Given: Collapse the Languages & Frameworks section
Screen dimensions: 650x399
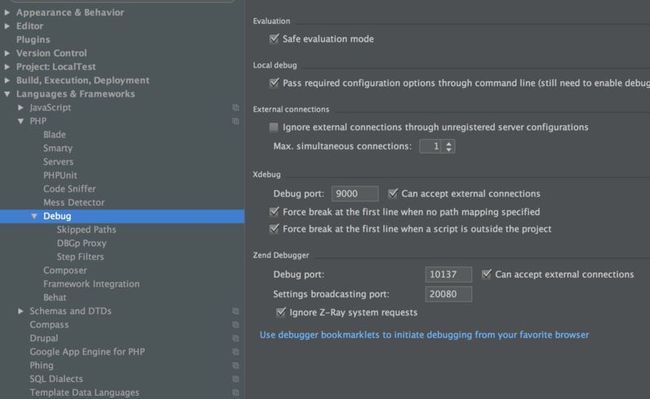Looking at the screenshot, I should [7, 94].
